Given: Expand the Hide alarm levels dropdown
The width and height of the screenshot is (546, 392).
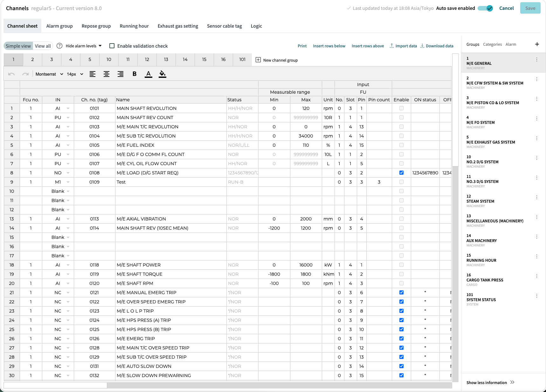Looking at the screenshot, I should point(84,46).
